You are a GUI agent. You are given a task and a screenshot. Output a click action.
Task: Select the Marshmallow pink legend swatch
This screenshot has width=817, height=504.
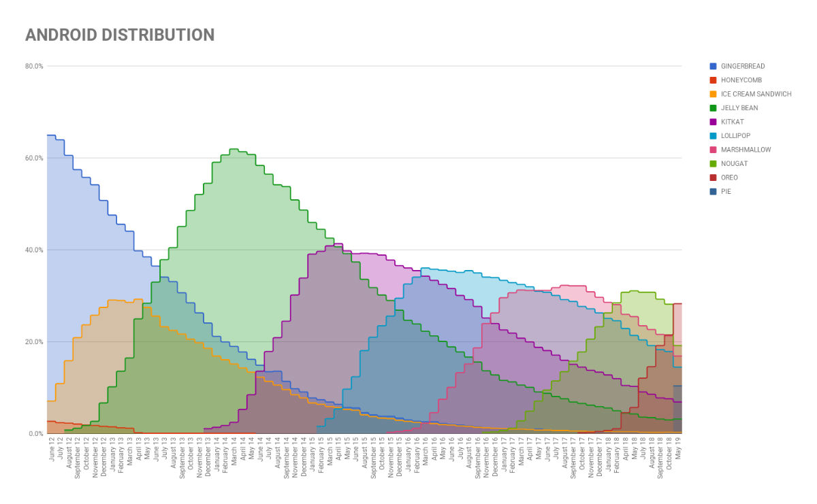pos(713,150)
